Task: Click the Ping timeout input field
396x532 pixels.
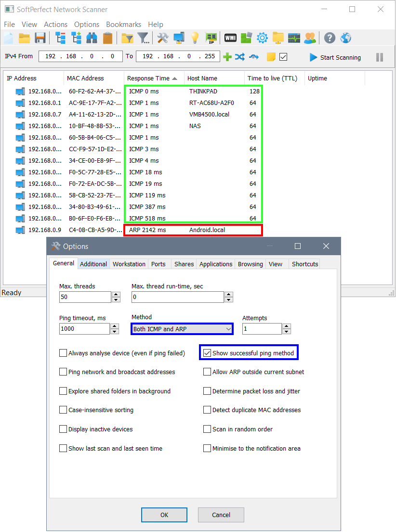Action: pos(85,329)
